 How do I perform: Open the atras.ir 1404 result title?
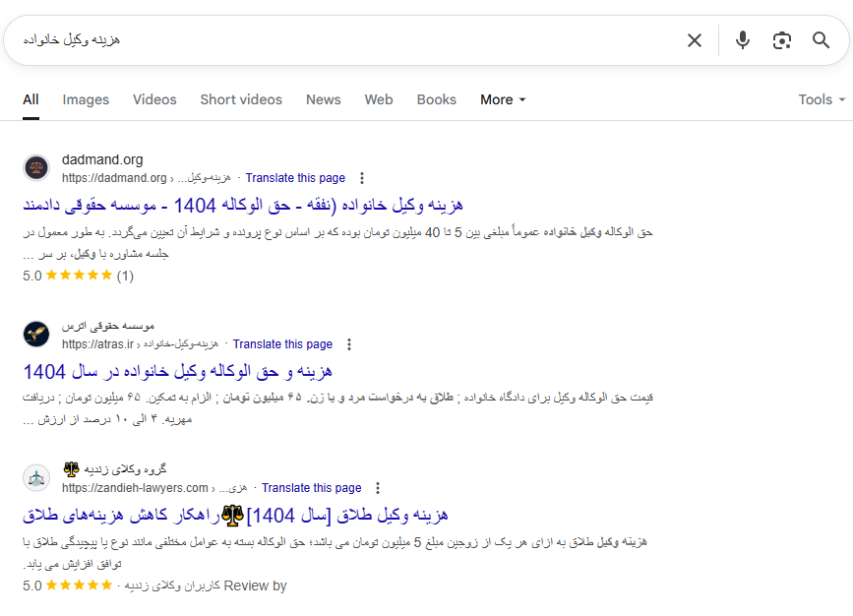pyautogui.click(x=177, y=371)
